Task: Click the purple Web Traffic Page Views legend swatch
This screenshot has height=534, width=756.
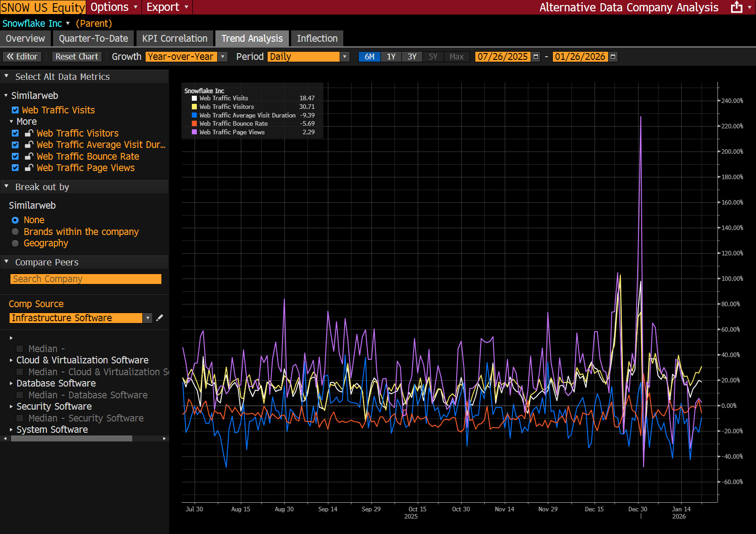Action: [194, 132]
